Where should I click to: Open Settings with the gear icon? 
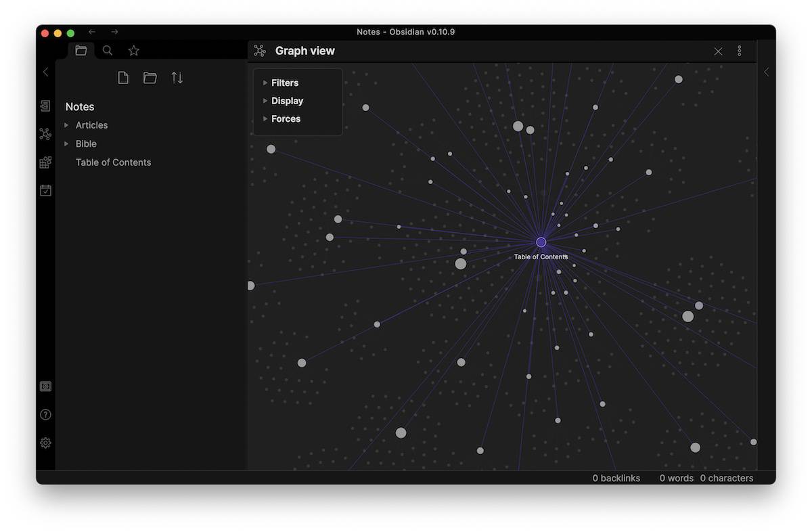[45, 443]
